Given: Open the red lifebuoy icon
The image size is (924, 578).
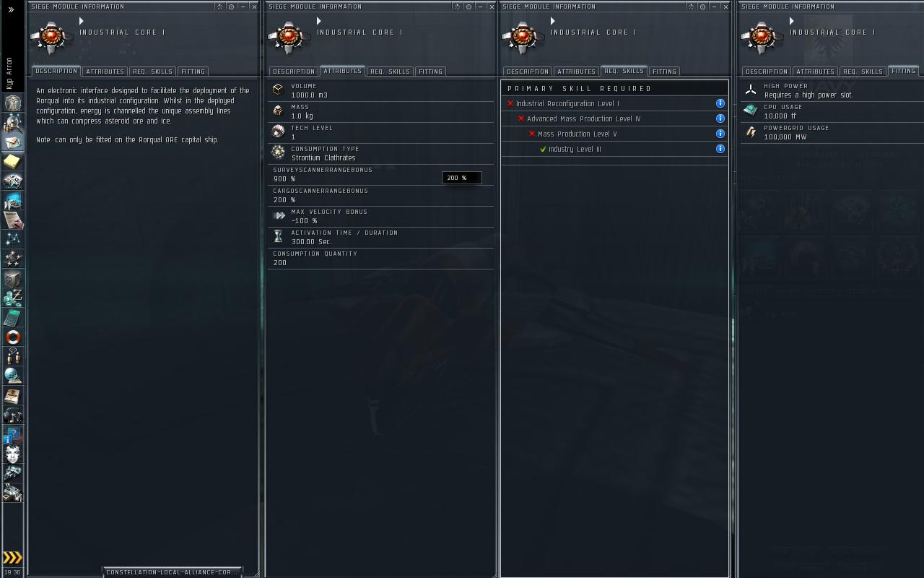Looking at the screenshot, I should coord(12,337).
